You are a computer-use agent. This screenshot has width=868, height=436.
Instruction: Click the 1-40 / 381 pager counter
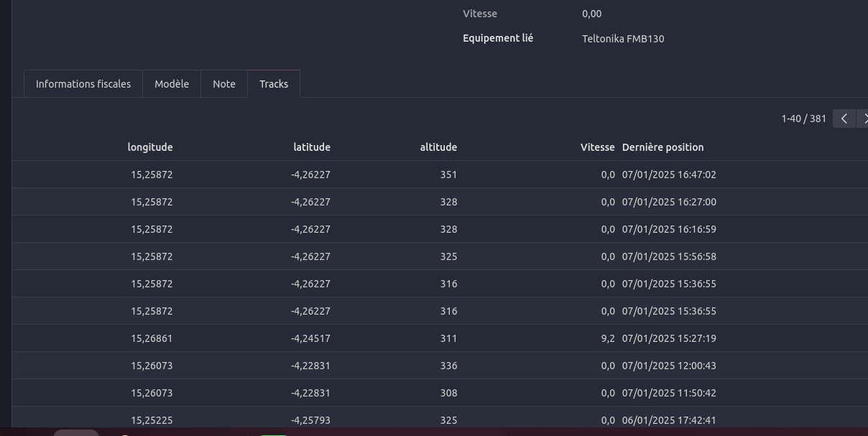pos(803,119)
